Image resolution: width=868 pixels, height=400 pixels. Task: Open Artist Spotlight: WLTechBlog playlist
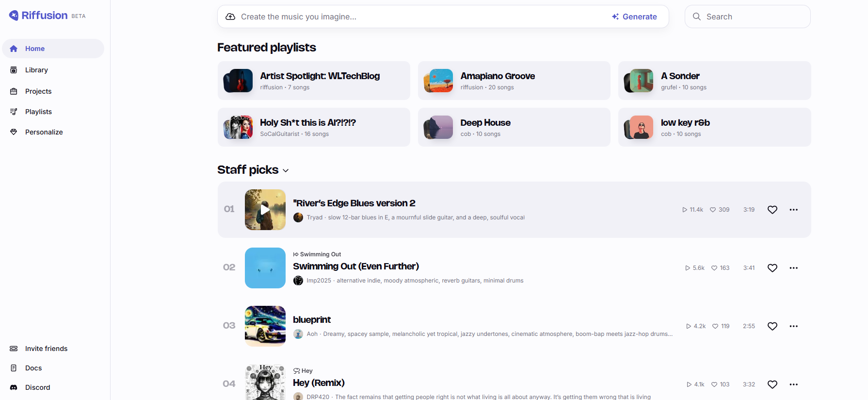coord(314,81)
